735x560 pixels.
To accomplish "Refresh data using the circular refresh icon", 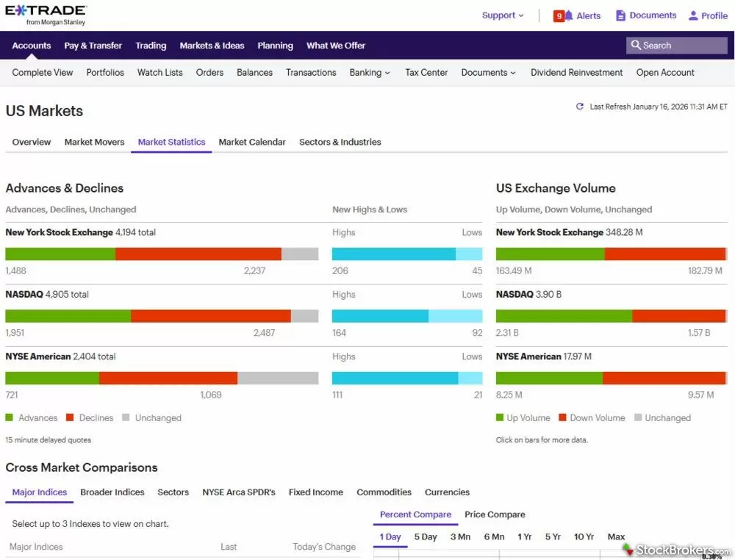I will click(580, 107).
